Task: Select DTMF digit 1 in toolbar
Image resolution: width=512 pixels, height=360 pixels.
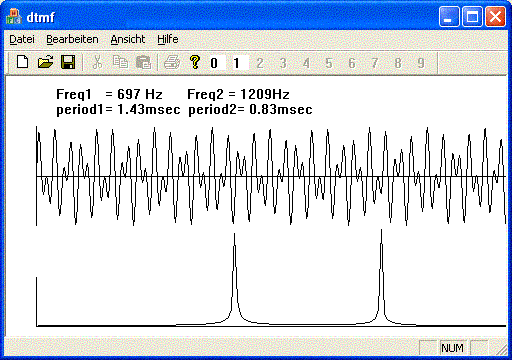Action: coord(237,63)
